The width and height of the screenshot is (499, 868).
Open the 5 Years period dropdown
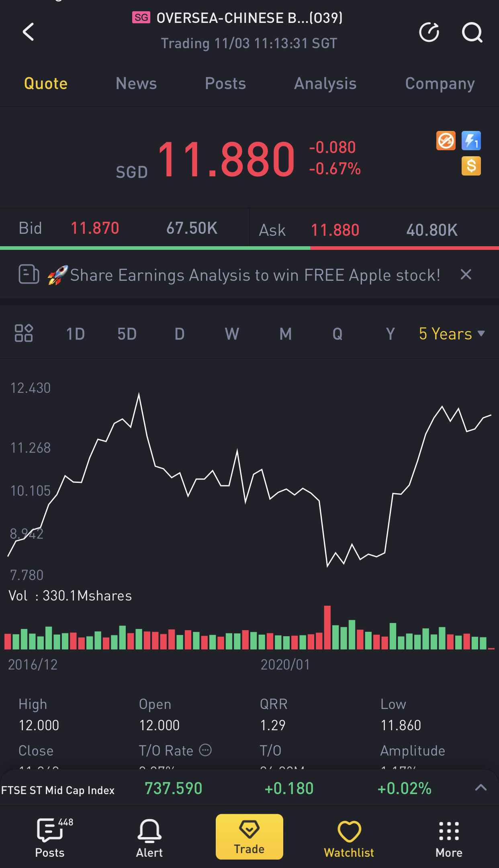point(452,334)
